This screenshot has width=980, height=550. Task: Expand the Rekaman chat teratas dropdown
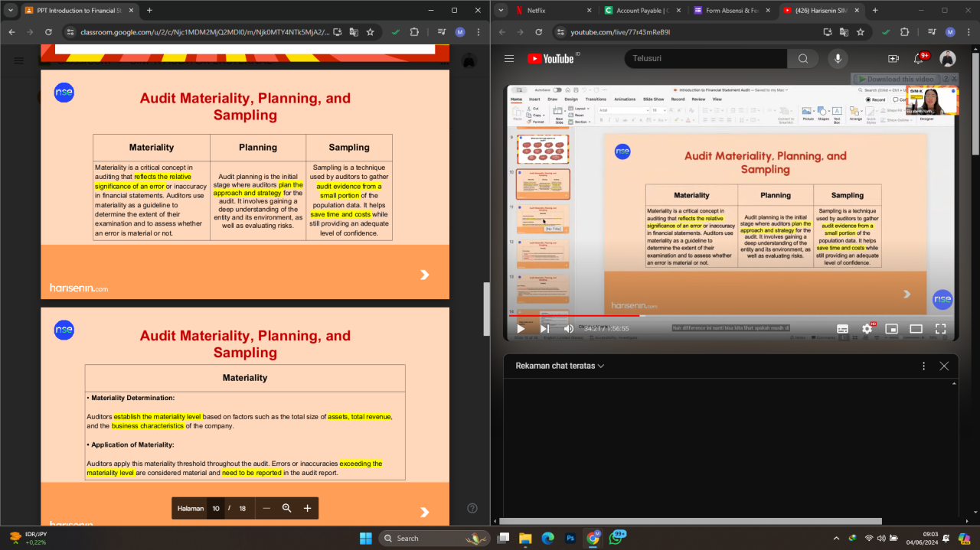[560, 366]
